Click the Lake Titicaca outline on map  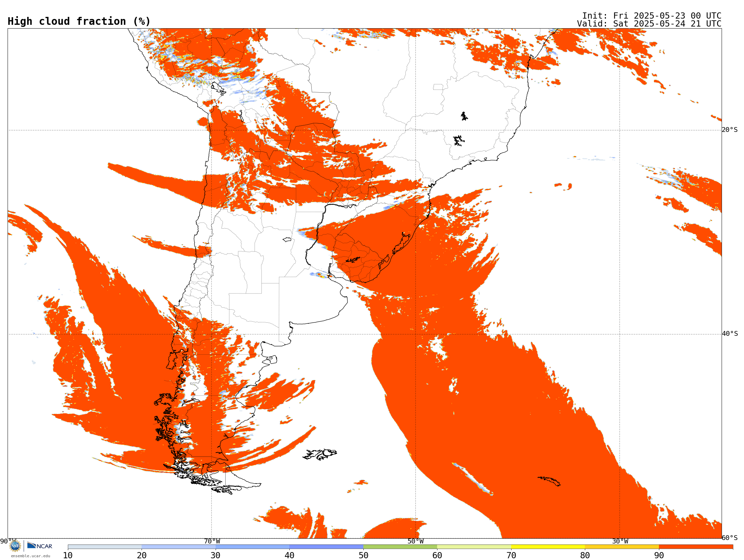point(218,89)
